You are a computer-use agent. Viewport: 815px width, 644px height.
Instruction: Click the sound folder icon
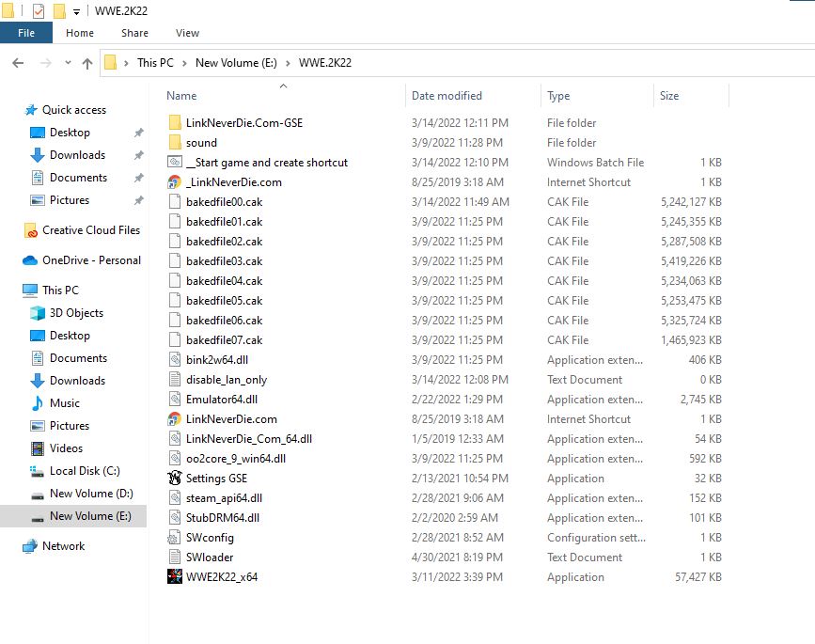[x=174, y=143]
